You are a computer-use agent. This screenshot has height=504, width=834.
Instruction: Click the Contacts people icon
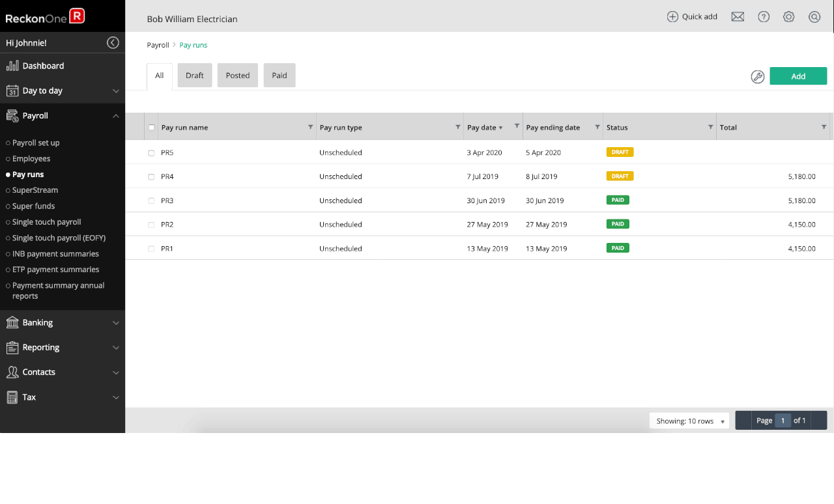point(12,372)
